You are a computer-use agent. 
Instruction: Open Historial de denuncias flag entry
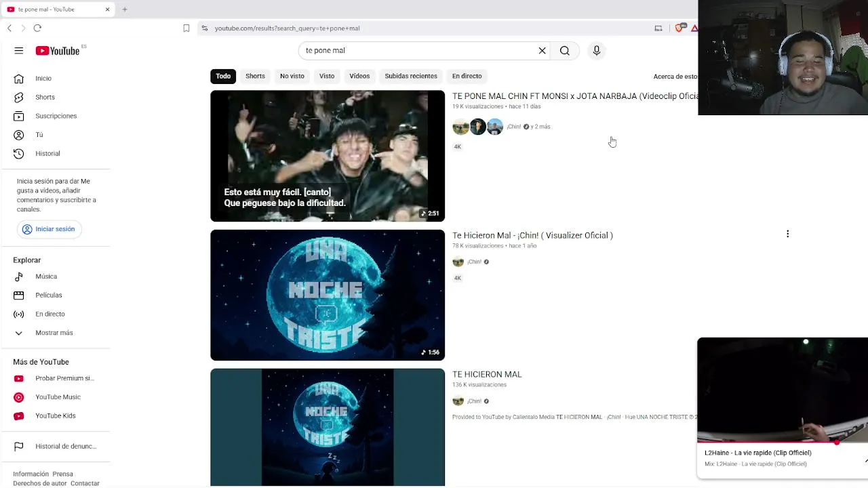[x=57, y=446]
